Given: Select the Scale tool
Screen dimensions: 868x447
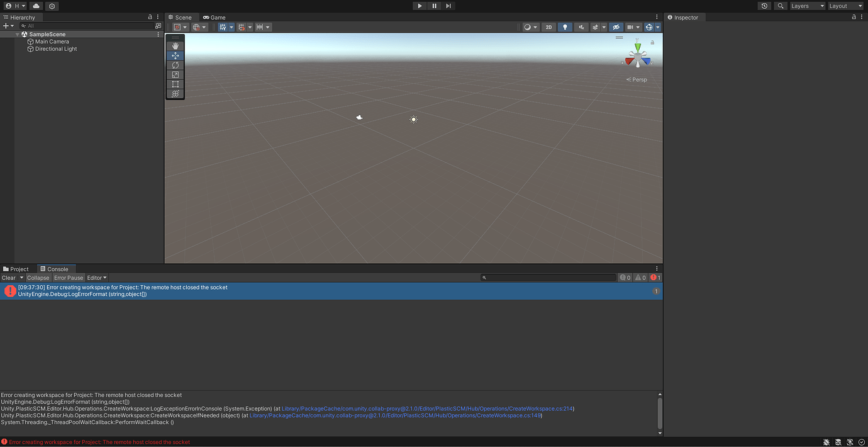Looking at the screenshot, I should pyautogui.click(x=175, y=74).
